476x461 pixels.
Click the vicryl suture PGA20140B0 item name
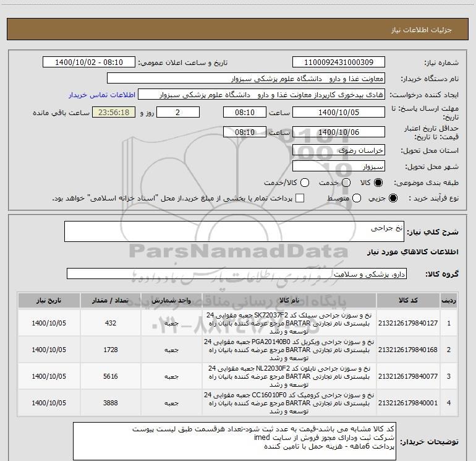click(289, 350)
